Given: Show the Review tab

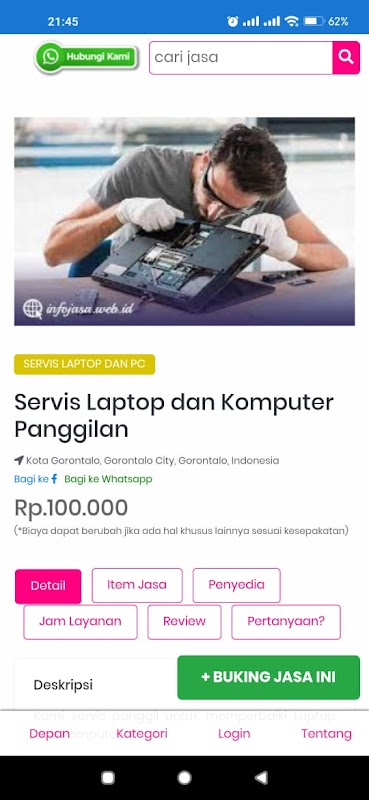Looking at the screenshot, I should click(184, 622).
